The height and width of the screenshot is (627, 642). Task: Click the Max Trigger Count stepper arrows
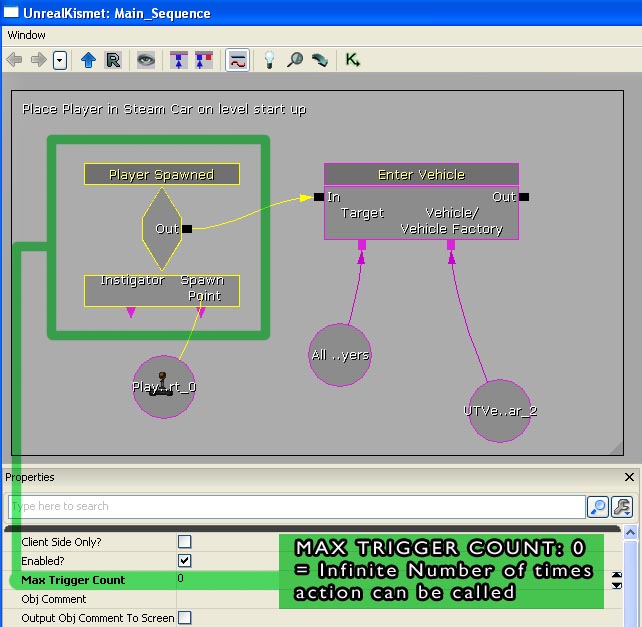(x=617, y=580)
